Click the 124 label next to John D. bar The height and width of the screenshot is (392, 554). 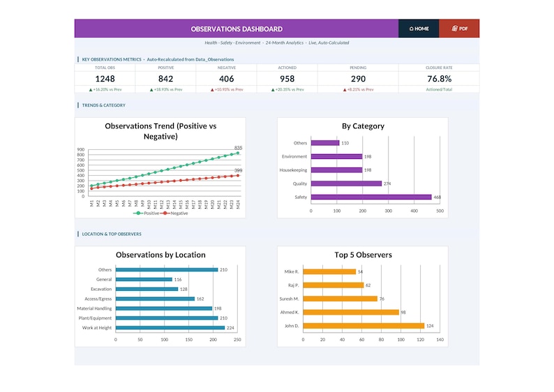(x=430, y=326)
